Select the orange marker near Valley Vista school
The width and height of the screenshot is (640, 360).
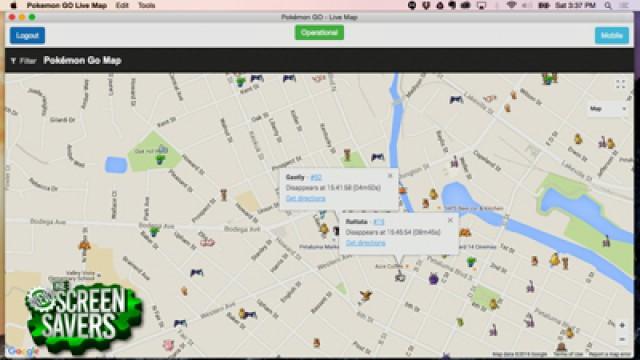click(x=84, y=245)
